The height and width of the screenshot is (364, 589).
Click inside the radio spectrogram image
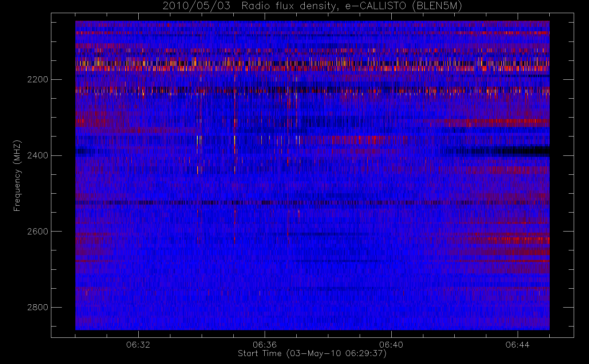312,175
